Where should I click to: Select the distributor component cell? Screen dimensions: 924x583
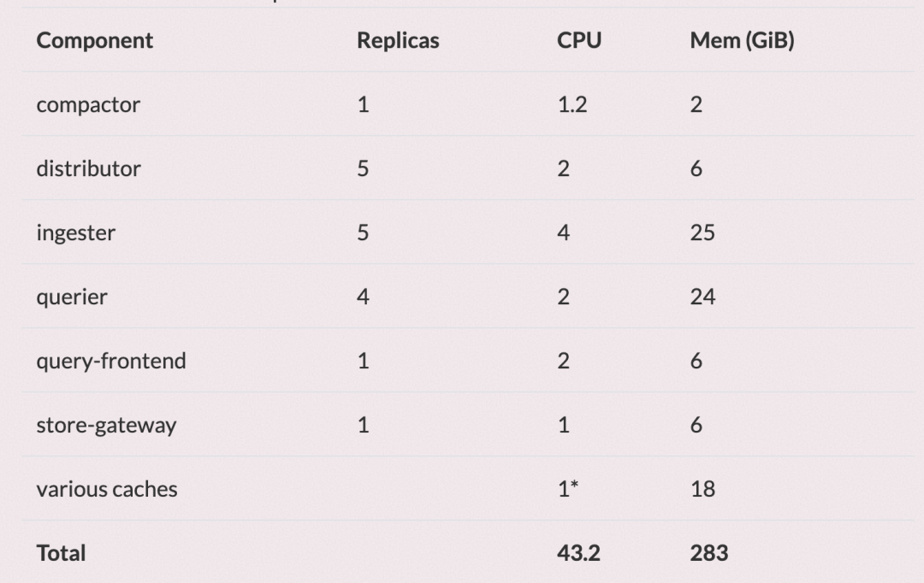tap(88, 169)
